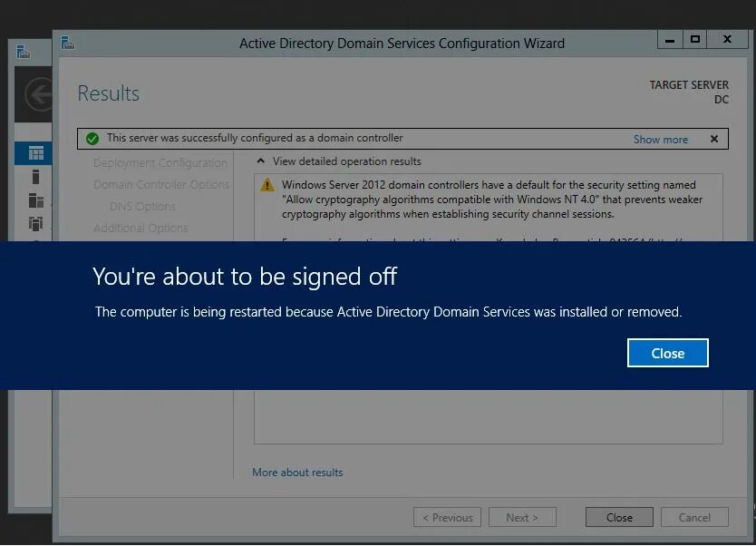Click Server Manager window title icon
Screen dimensions: 756x546
[x=24, y=51]
